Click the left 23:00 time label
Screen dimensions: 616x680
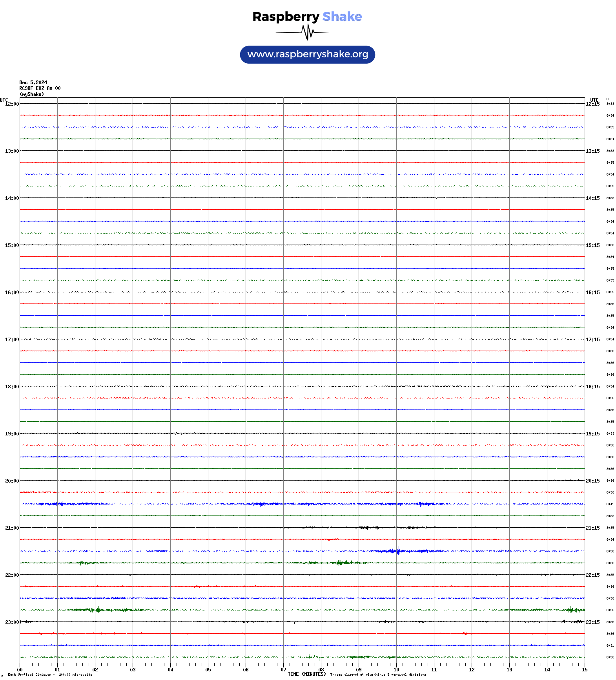[12, 622]
